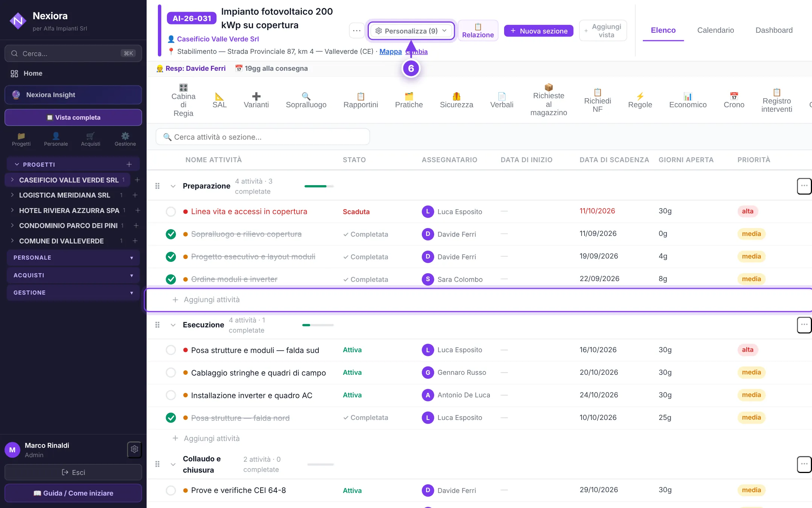Open the Sopralluogo magnifier section
Image resolution: width=812 pixels, height=508 pixels.
point(306,100)
